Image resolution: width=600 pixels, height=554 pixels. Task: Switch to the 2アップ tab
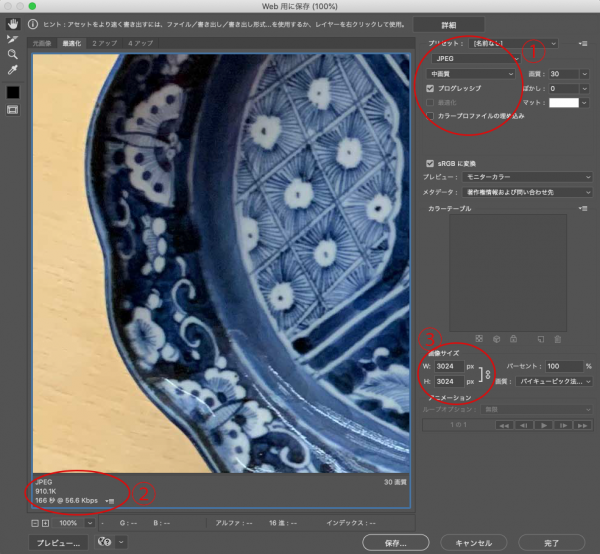coord(102,44)
